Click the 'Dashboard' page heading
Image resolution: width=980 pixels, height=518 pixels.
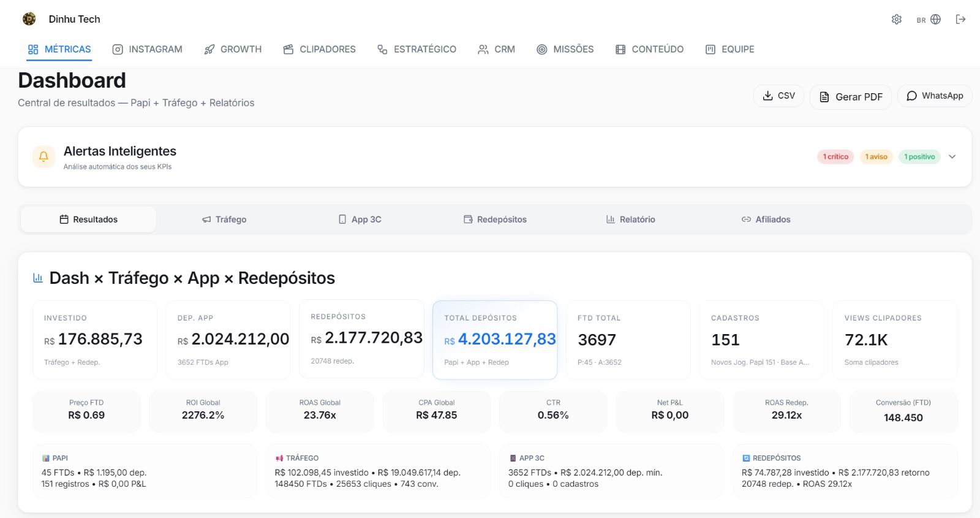(72, 80)
